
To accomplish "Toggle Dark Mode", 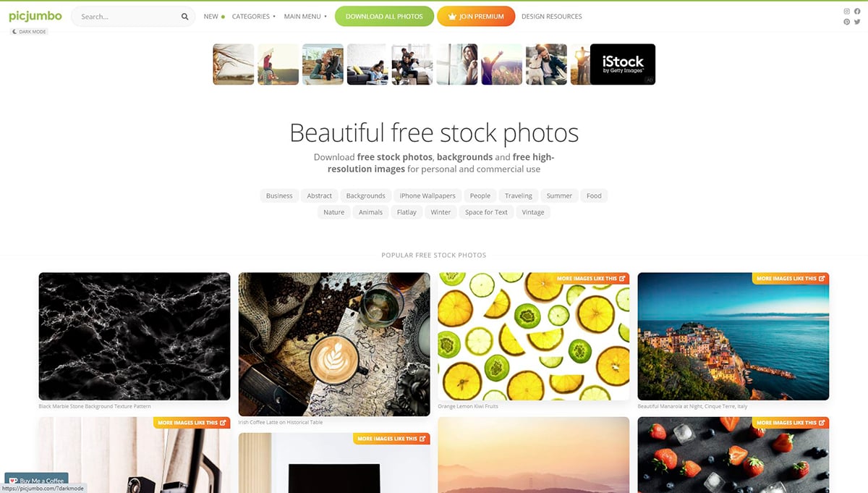I will click(x=30, y=31).
